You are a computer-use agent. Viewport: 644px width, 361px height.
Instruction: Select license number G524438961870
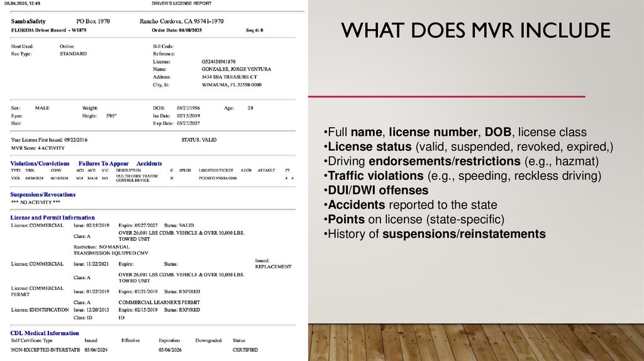218,62
